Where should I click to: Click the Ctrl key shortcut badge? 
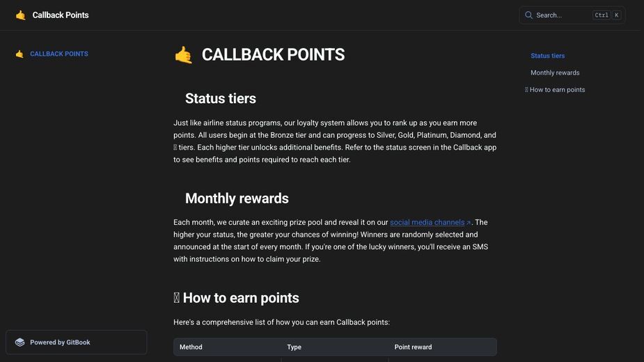(602, 15)
